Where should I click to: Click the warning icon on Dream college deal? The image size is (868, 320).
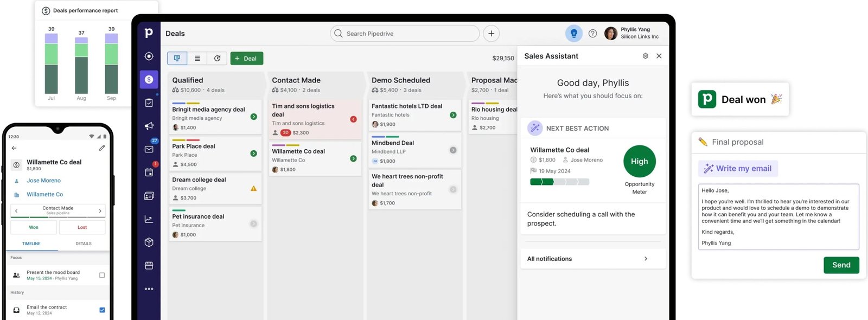(253, 189)
